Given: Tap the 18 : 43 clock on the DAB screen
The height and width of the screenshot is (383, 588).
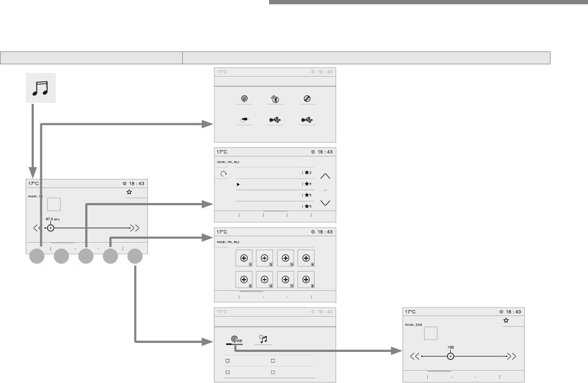Looking at the screenshot, I should coord(513,312).
